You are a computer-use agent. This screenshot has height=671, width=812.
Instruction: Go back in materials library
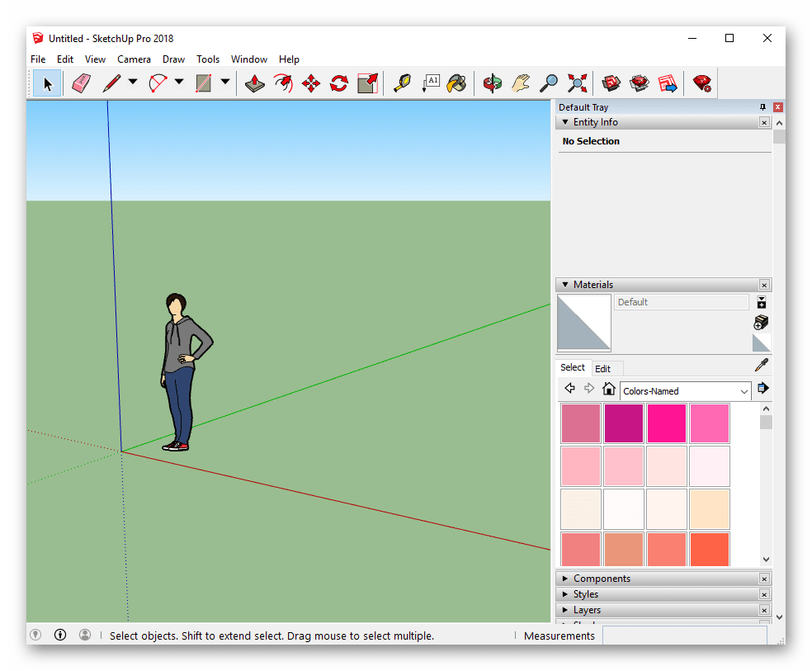pyautogui.click(x=569, y=388)
